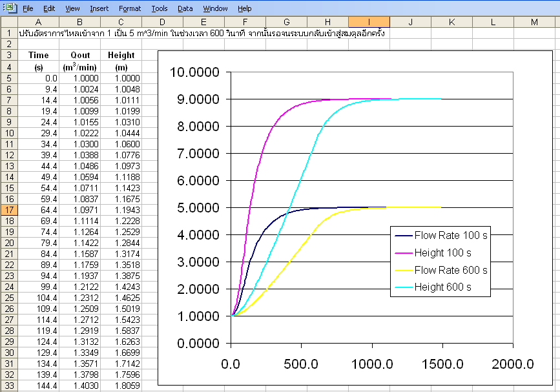Open the Edit menu
The width and height of the screenshot is (560, 392).
pos(49,8)
